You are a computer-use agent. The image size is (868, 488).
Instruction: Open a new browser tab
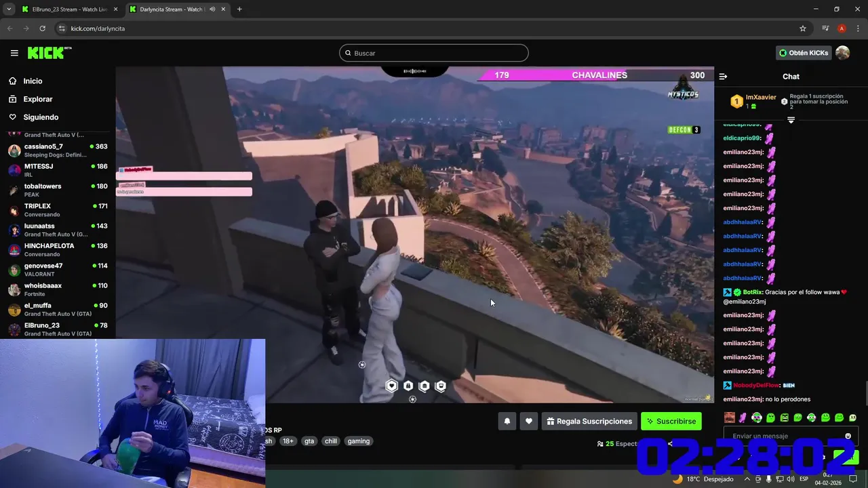click(x=239, y=9)
